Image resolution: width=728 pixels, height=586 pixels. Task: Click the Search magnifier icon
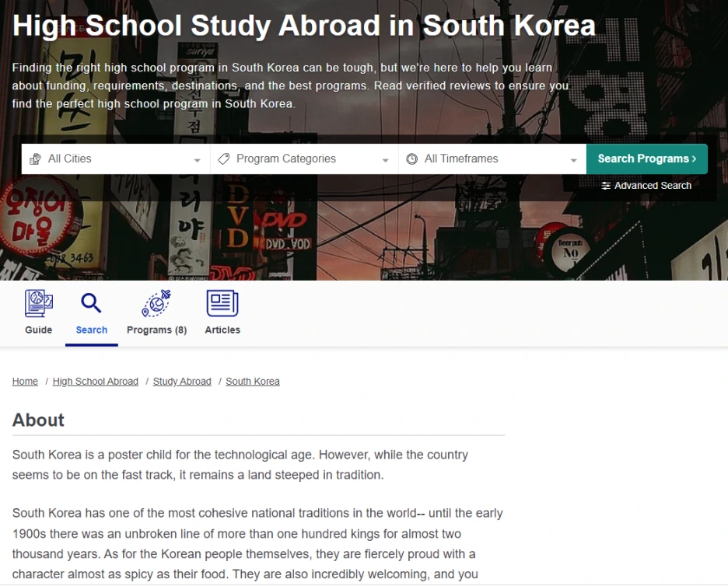[x=91, y=303]
